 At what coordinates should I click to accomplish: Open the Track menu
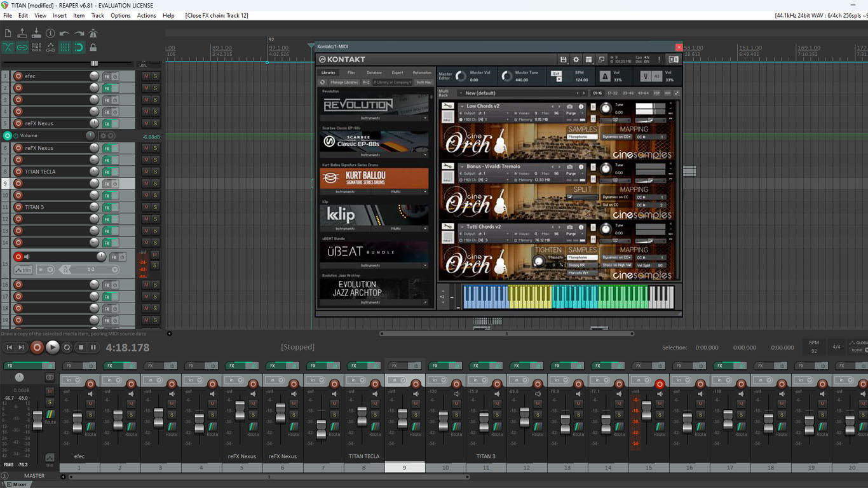click(x=97, y=15)
